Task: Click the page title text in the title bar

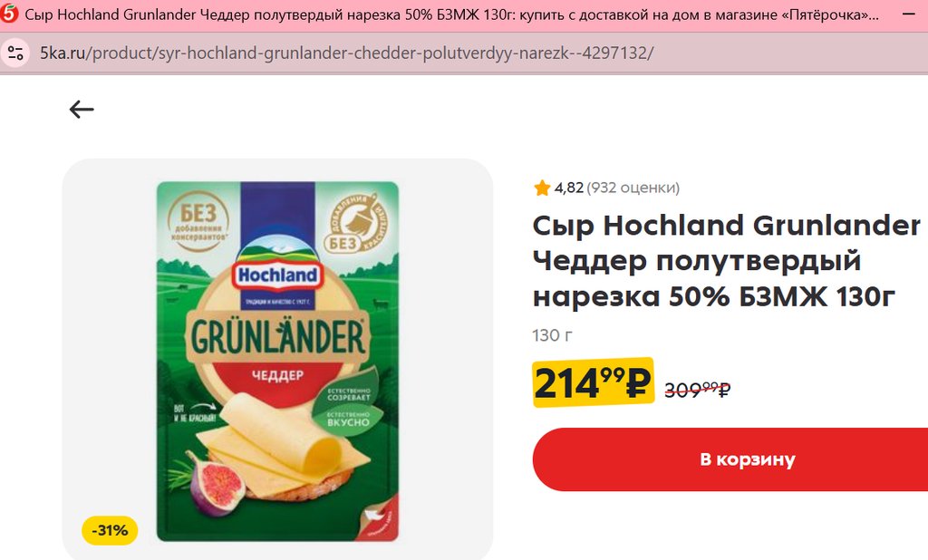Action: [451, 14]
